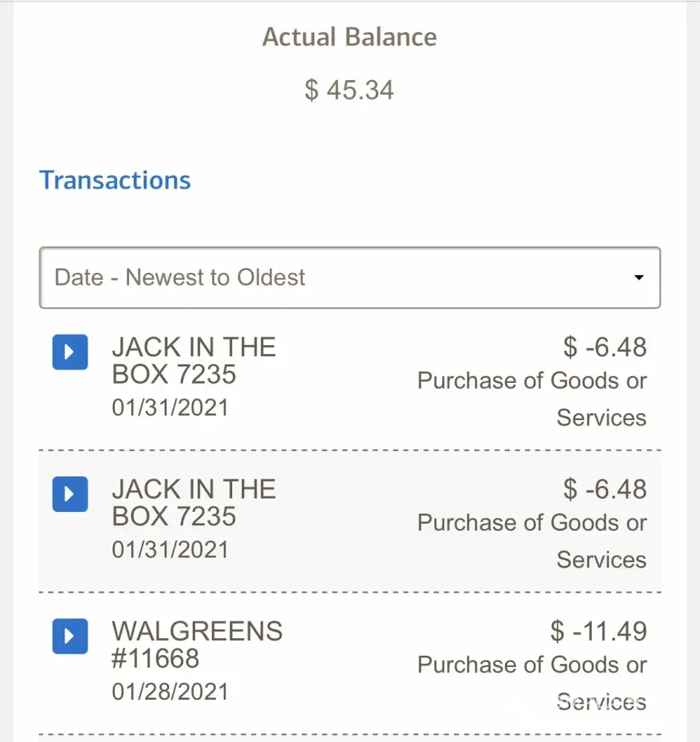Click the blue arrow icon beside Walgreens #11668
This screenshot has height=742, width=700.
point(70,636)
